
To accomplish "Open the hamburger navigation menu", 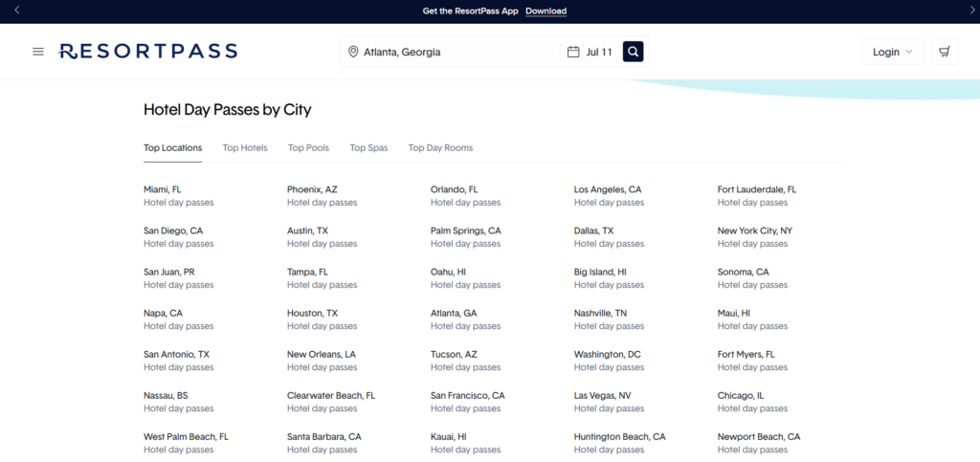I will click(x=38, y=52).
